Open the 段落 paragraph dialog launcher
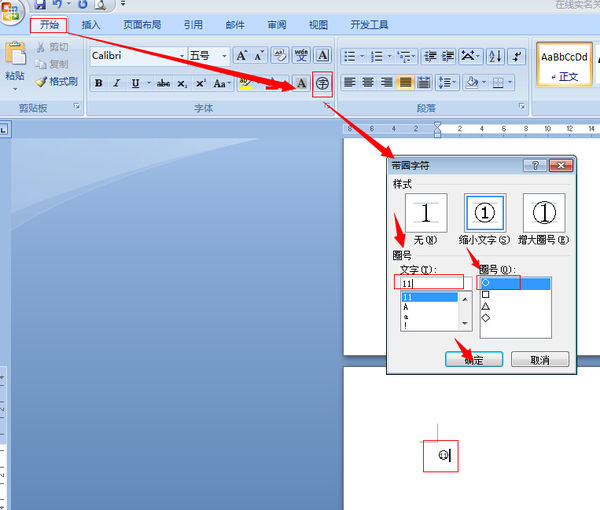Image resolution: width=600 pixels, height=510 pixels. coord(522,106)
